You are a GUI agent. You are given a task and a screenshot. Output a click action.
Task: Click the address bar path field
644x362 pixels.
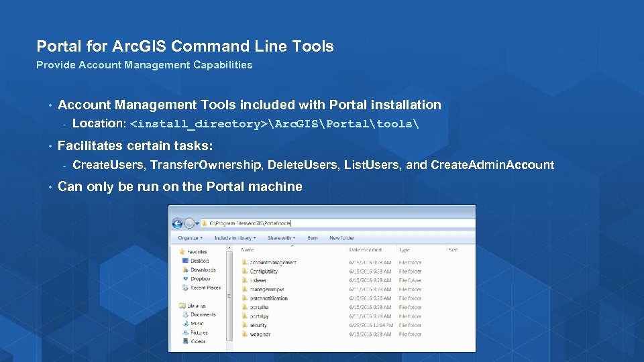(337, 223)
